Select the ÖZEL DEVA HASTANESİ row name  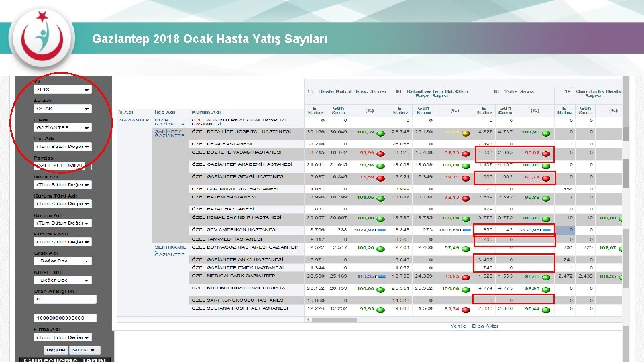(x=221, y=144)
